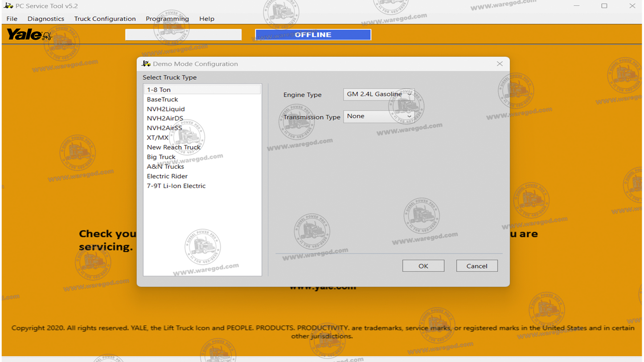Open the File menu
Screen dimensions: 644x362
click(x=12, y=19)
